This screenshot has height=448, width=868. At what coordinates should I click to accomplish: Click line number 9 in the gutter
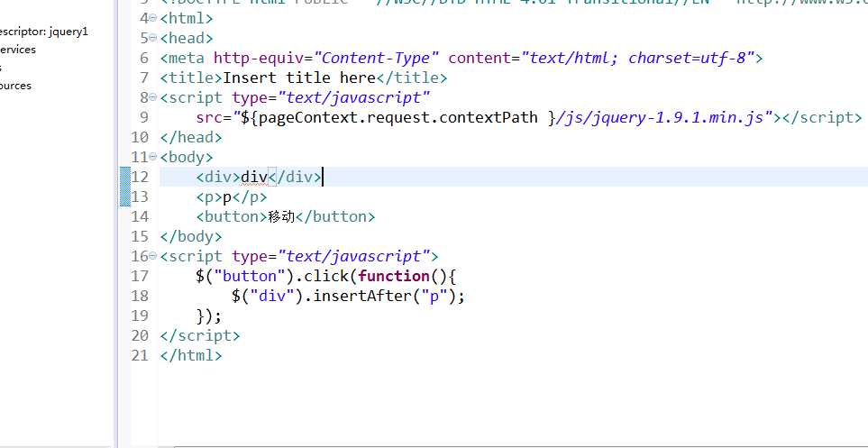click(144, 117)
